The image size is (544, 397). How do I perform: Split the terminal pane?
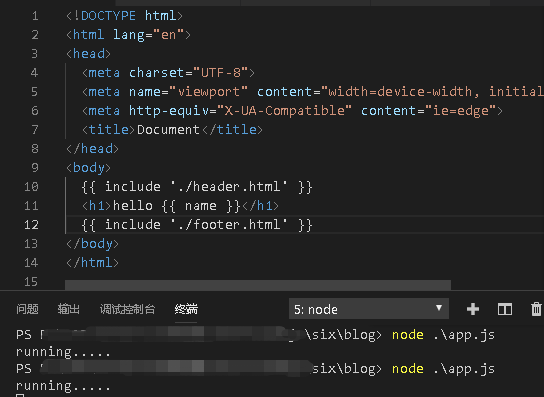coord(505,309)
